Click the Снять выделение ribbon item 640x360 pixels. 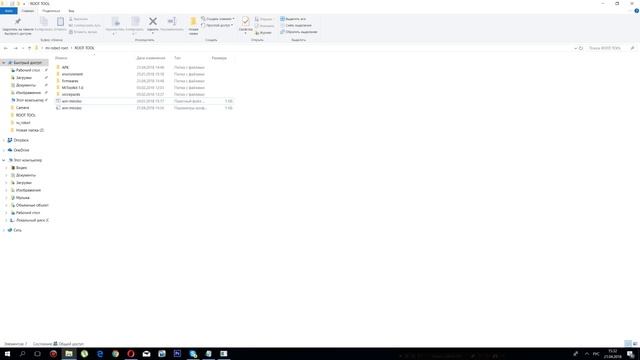pyautogui.click(x=296, y=25)
